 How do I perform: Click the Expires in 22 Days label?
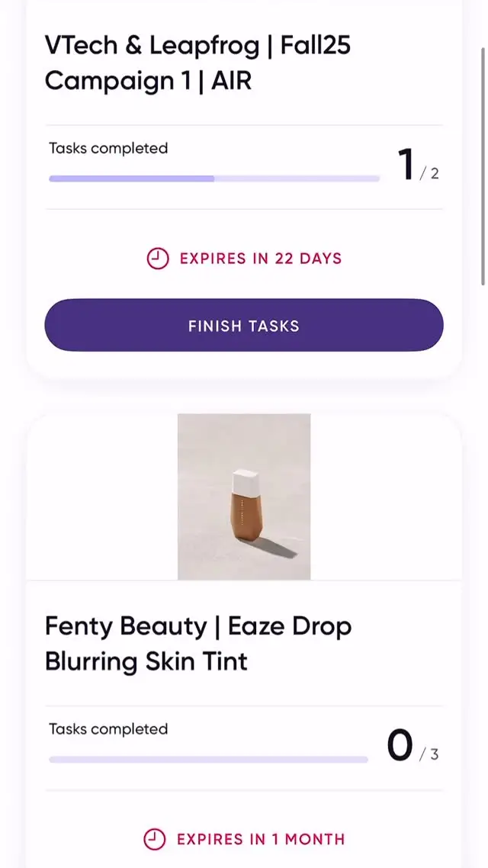click(261, 259)
